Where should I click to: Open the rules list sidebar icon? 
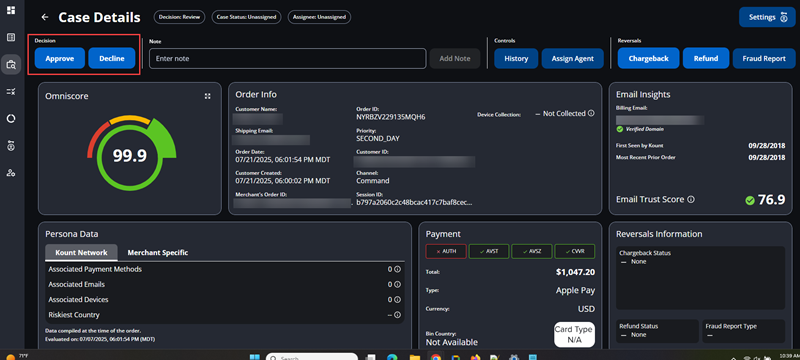coord(11,91)
